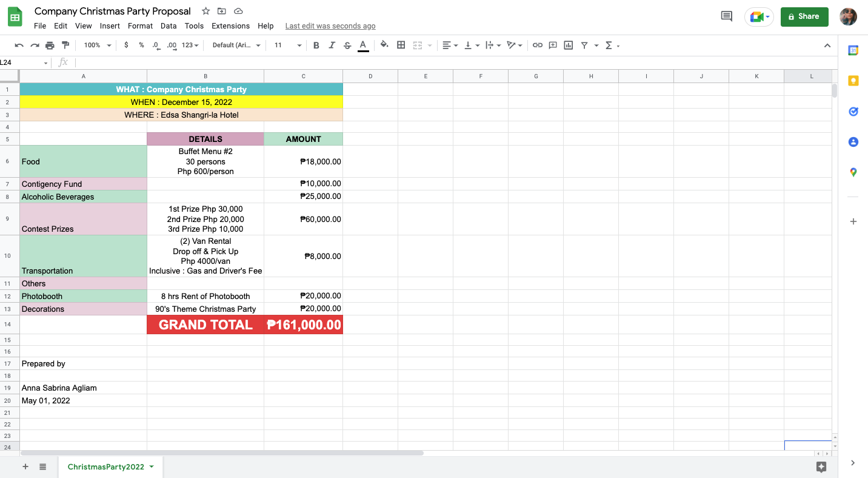Open the Insert menu
This screenshot has height=478, width=868.
(110, 26)
